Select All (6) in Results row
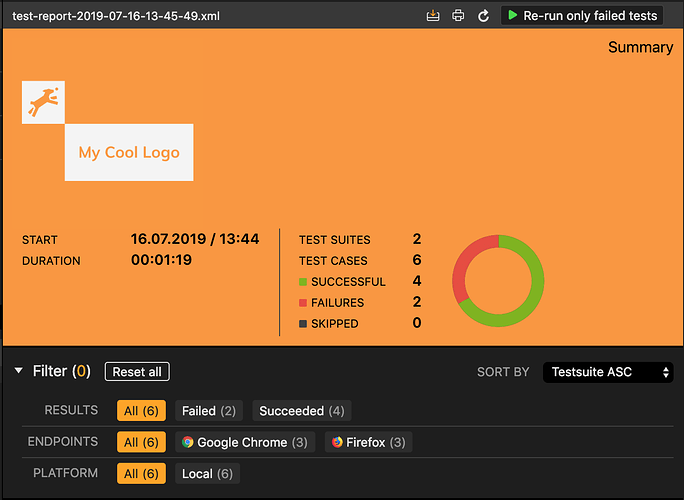This screenshot has height=500, width=684. [141, 411]
